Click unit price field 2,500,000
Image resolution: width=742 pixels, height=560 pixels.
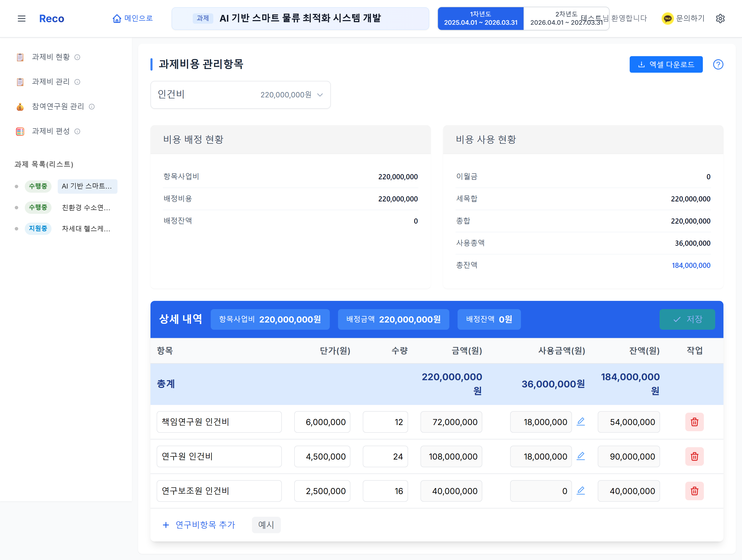pyautogui.click(x=322, y=491)
